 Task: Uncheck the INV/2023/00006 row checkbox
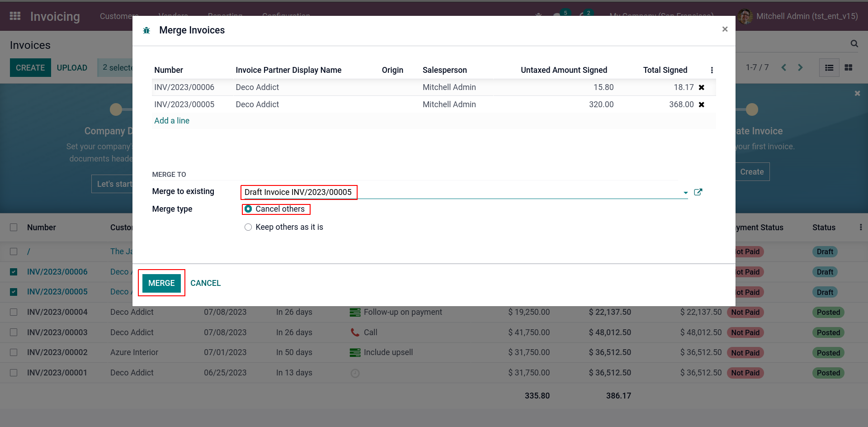[14, 272]
